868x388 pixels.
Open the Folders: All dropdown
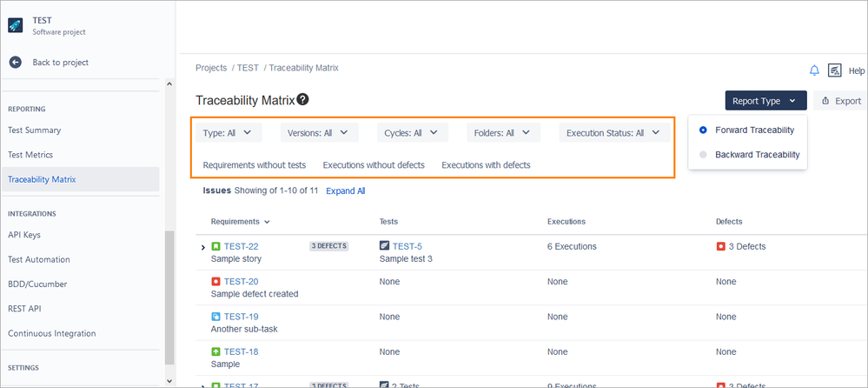pos(503,133)
